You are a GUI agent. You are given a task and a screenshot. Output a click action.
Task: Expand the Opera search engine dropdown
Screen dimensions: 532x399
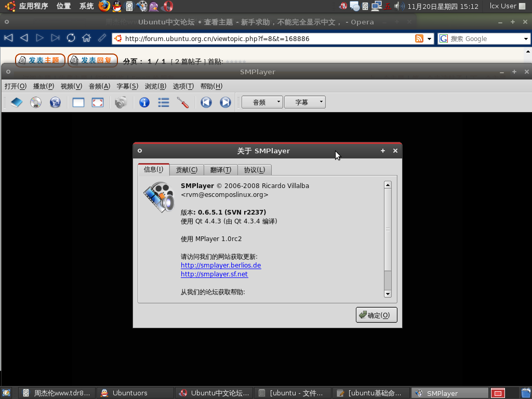coord(526,38)
